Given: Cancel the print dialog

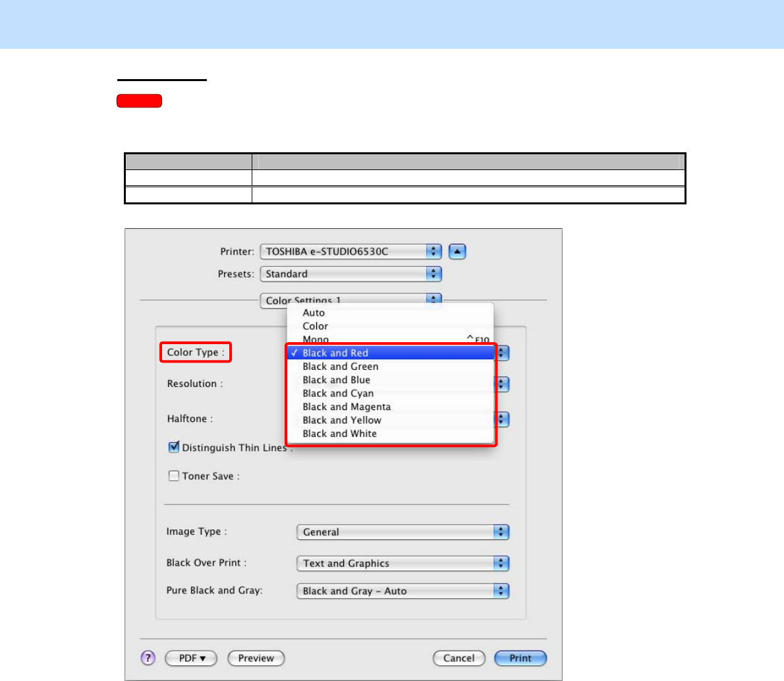Looking at the screenshot, I should [459, 658].
